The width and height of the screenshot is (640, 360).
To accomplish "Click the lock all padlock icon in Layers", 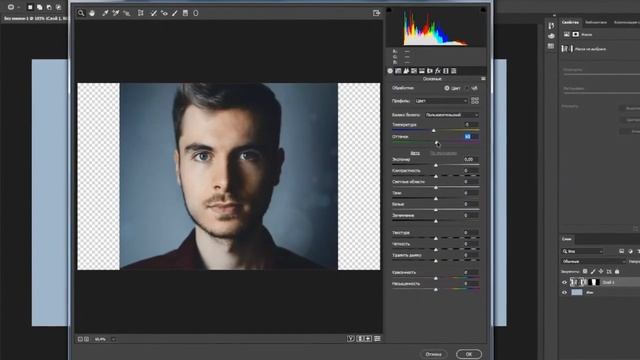I will (x=617, y=271).
